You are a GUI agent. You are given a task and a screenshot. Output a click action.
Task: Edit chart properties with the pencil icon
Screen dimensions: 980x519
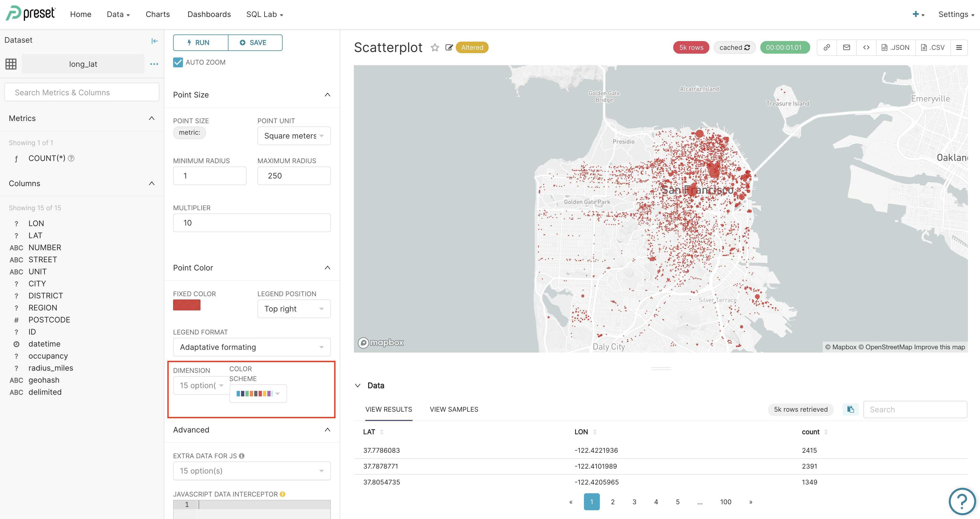pos(449,47)
